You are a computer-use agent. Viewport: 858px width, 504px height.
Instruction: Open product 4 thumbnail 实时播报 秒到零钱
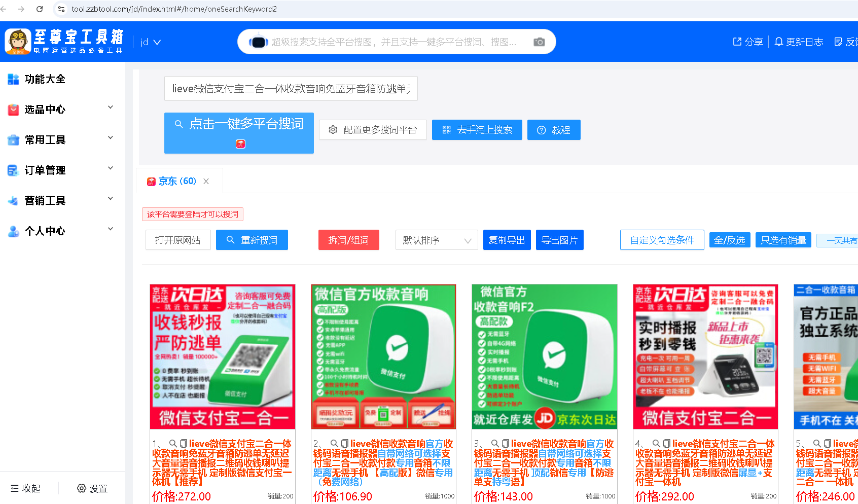[x=705, y=357]
